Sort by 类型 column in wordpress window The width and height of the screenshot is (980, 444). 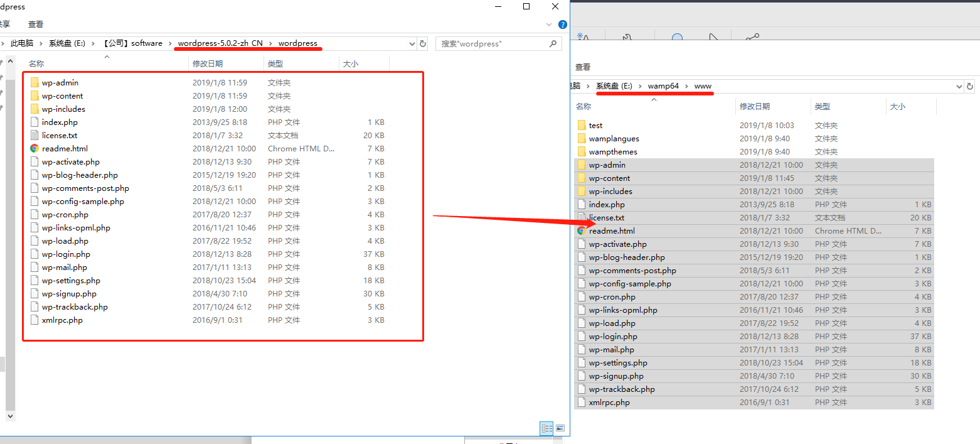tap(275, 63)
